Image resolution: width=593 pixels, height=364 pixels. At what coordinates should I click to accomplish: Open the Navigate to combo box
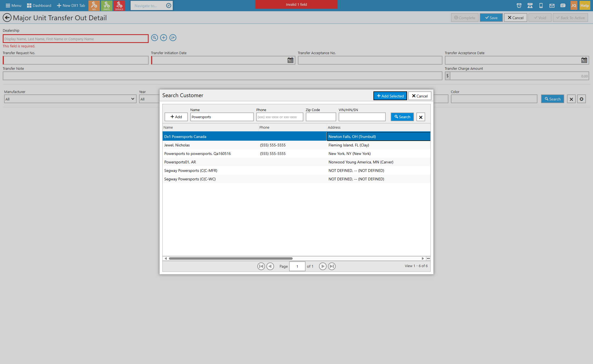tap(151, 5)
